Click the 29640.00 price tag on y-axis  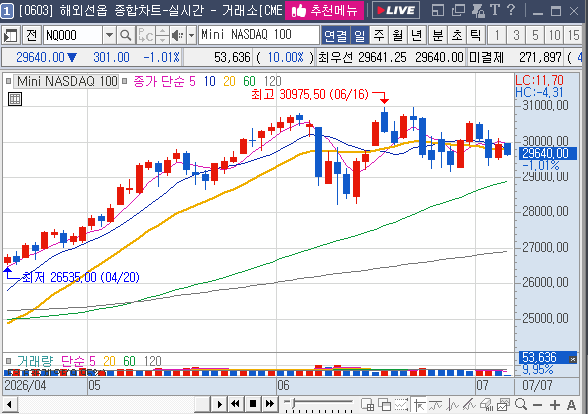tap(548, 153)
